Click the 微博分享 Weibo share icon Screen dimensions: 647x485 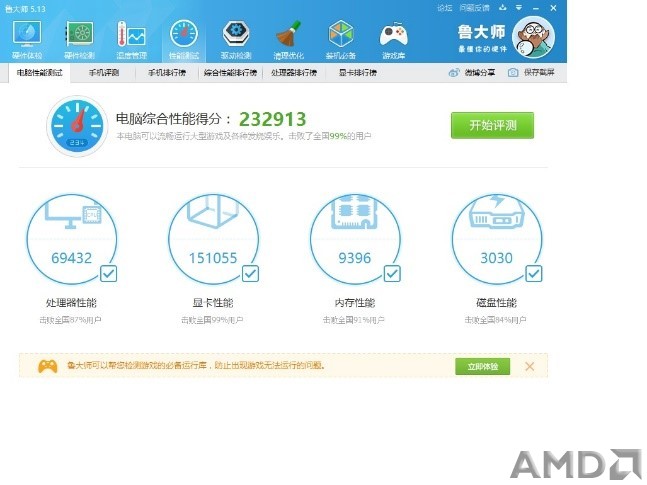(x=453, y=73)
